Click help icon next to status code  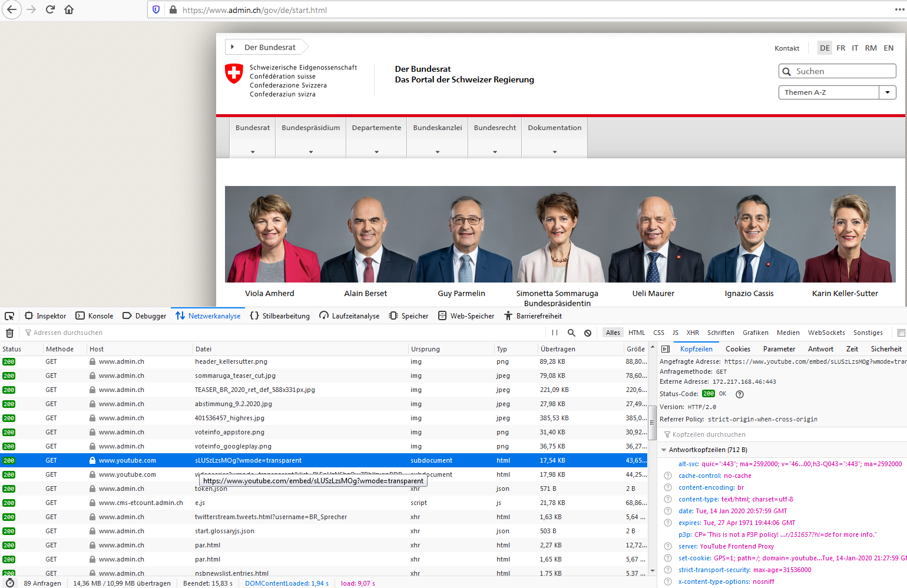(740, 394)
